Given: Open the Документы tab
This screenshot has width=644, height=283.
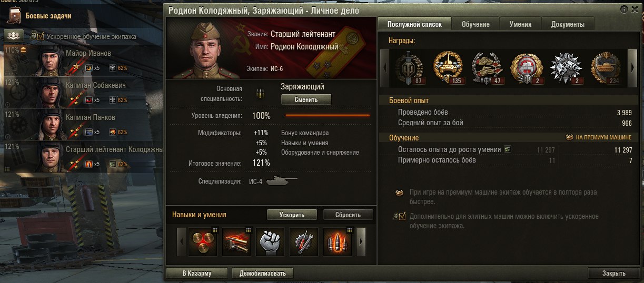Looking at the screenshot, I should click(x=568, y=24).
